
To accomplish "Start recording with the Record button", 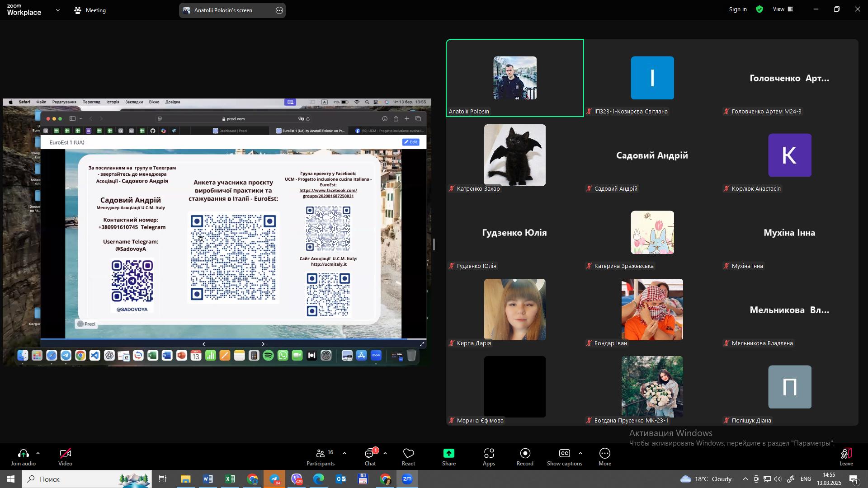I will click(x=525, y=457).
